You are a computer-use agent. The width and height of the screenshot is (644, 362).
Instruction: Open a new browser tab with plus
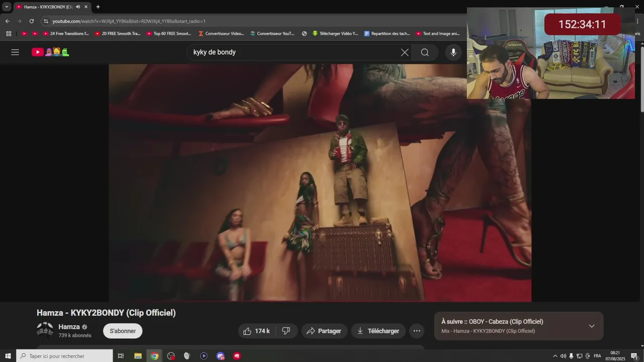click(98, 7)
